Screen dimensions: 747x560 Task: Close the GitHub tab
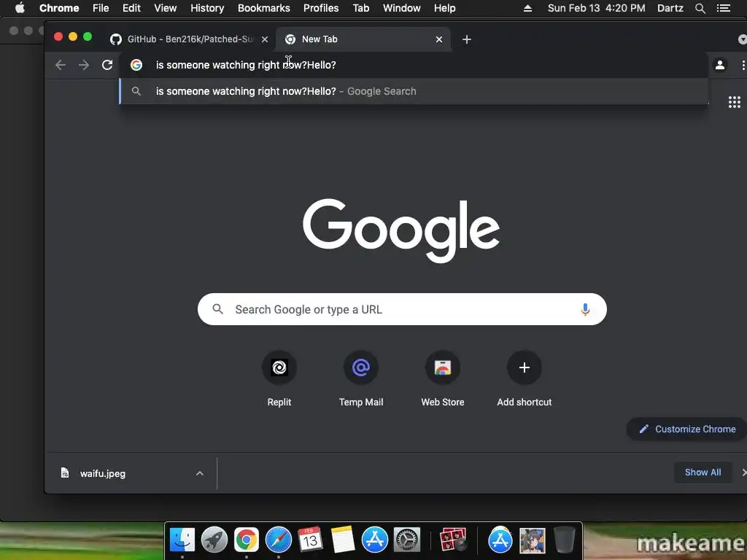(265, 39)
